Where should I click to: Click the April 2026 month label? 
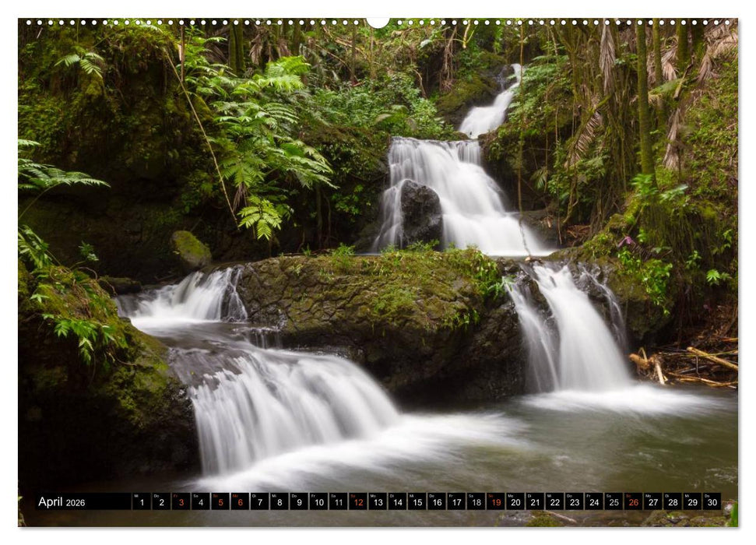[x=62, y=502]
